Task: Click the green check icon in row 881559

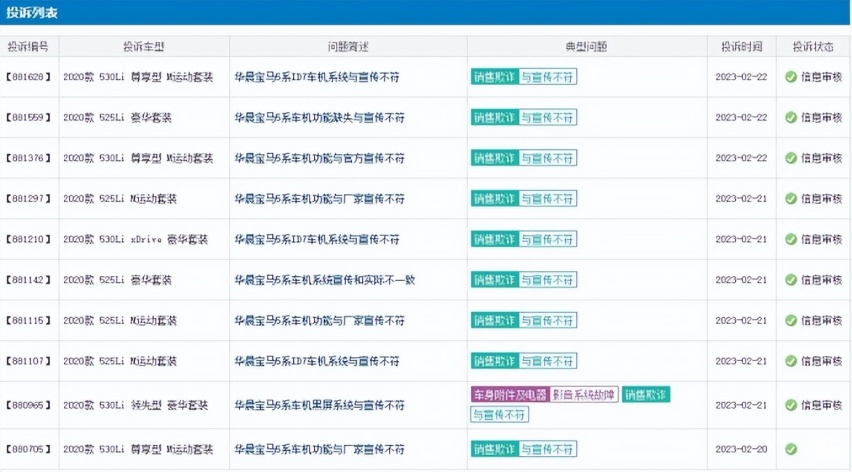Action: point(791,117)
